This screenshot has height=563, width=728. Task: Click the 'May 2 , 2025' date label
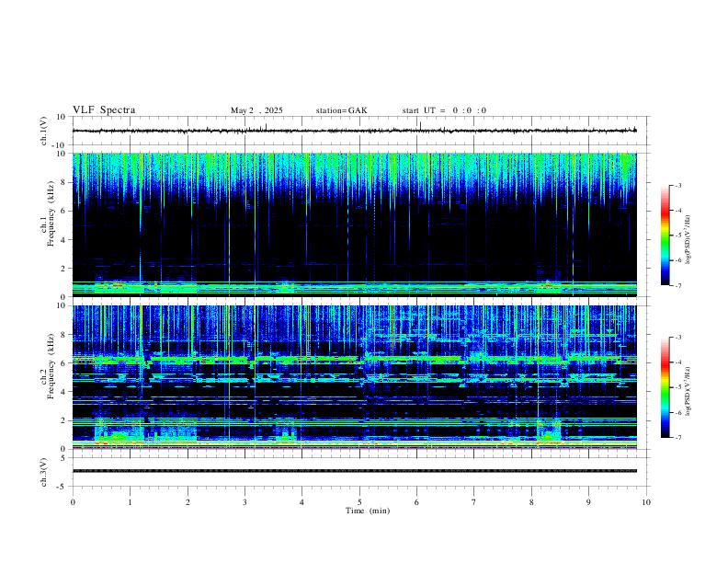click(x=256, y=110)
